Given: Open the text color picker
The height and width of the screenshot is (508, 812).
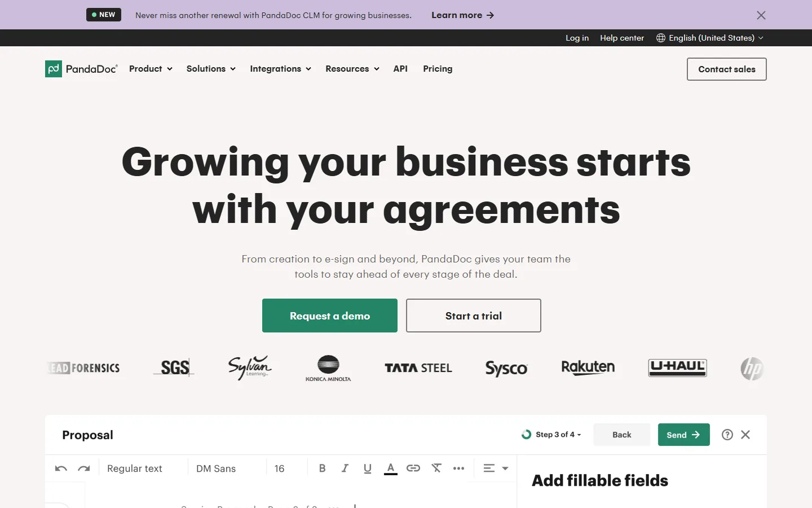Looking at the screenshot, I should pyautogui.click(x=391, y=469).
